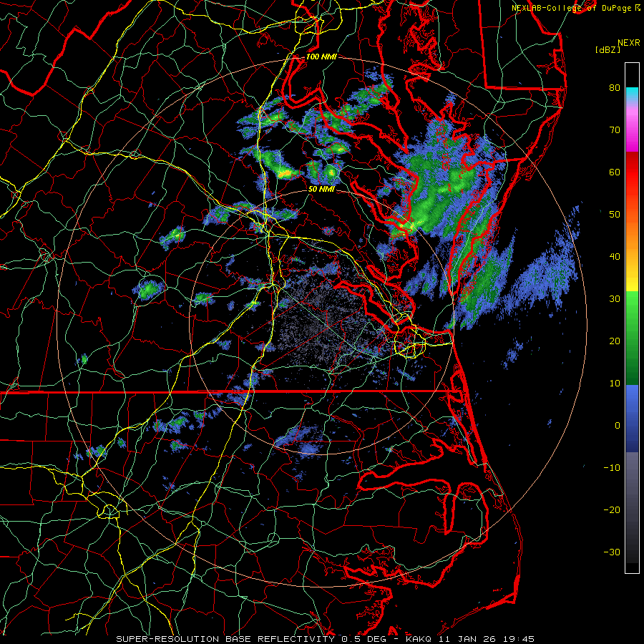This screenshot has width=644, height=644.
Task: Click the cyan top band of color scale
Action: 632,94
